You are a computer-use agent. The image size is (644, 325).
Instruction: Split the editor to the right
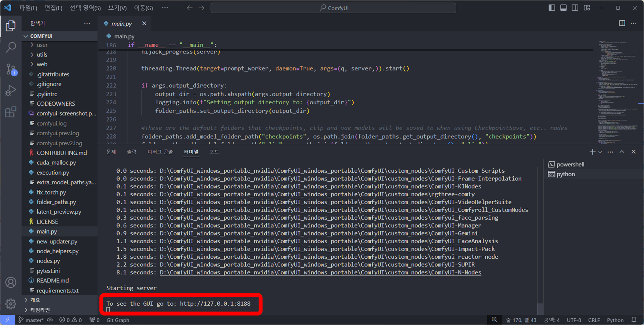622,23
